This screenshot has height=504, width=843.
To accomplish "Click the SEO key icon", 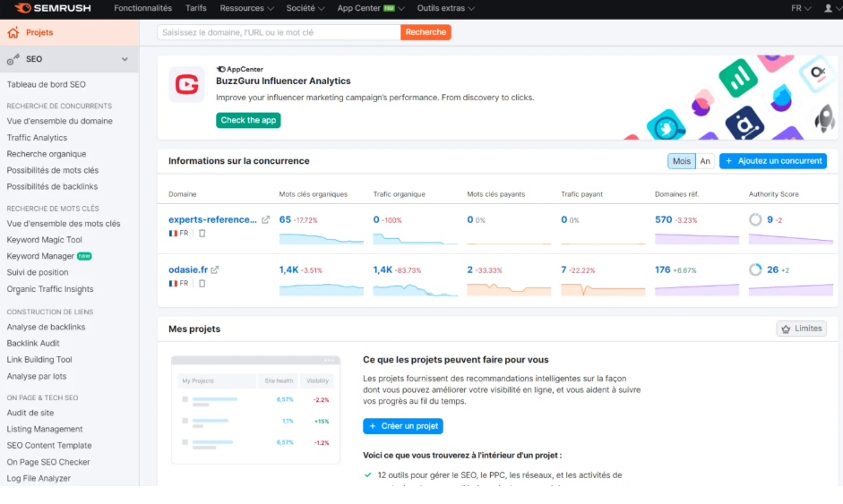I will tap(13, 59).
